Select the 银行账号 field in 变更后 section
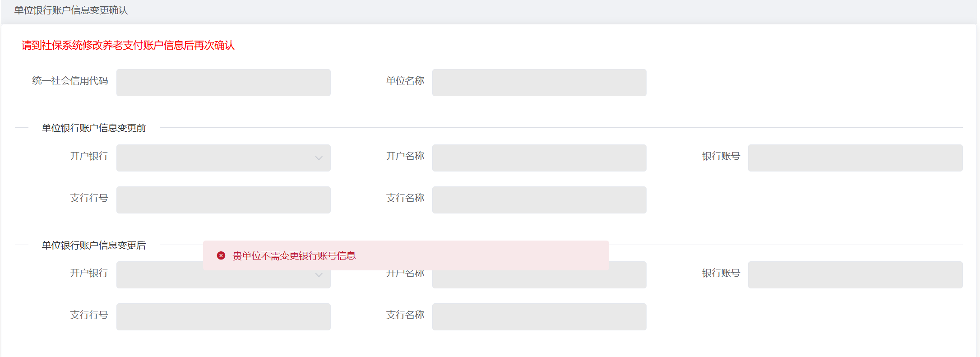Image resolution: width=980 pixels, height=357 pixels. pyautogui.click(x=855, y=275)
